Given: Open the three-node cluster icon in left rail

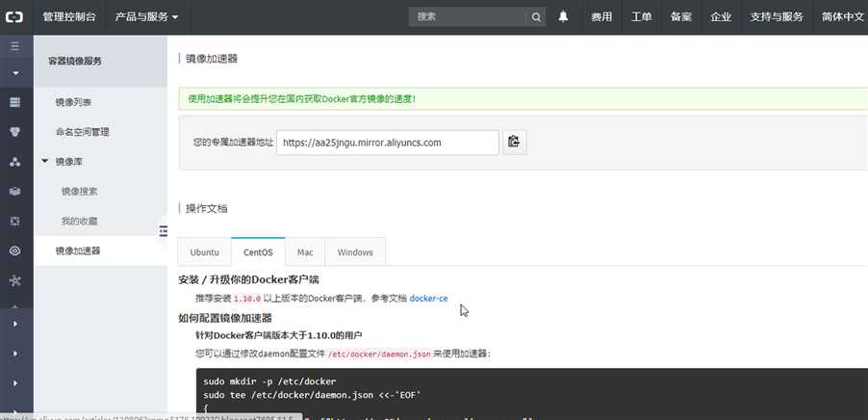Looking at the screenshot, I should pyautogui.click(x=15, y=162).
